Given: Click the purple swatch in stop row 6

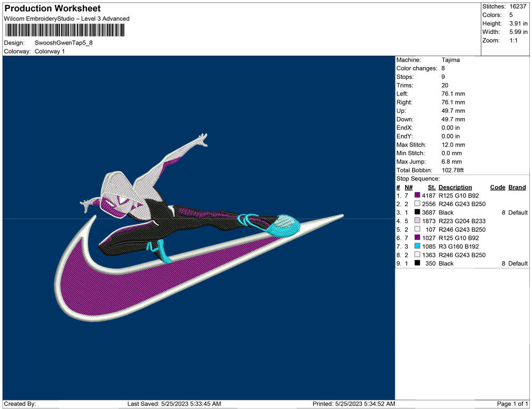Looking at the screenshot, I should click(x=418, y=238).
